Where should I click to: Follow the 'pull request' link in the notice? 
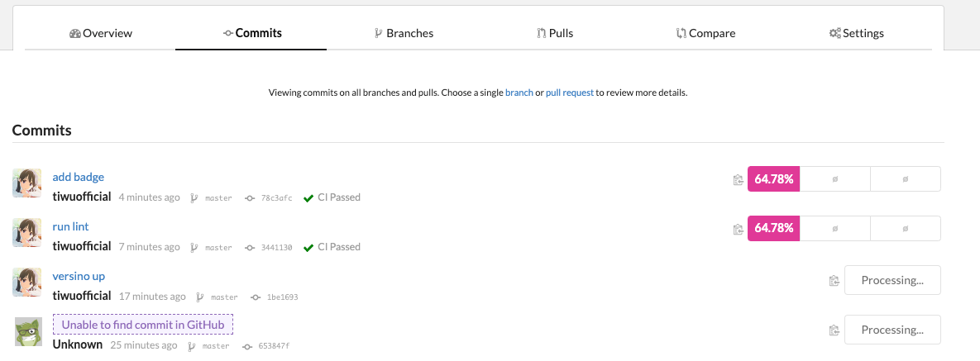[570, 93]
